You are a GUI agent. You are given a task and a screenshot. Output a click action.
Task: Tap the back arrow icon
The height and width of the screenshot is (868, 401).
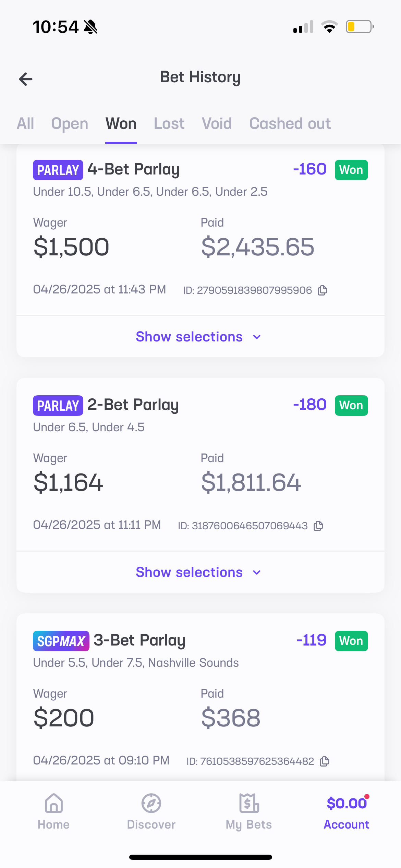[x=26, y=79]
